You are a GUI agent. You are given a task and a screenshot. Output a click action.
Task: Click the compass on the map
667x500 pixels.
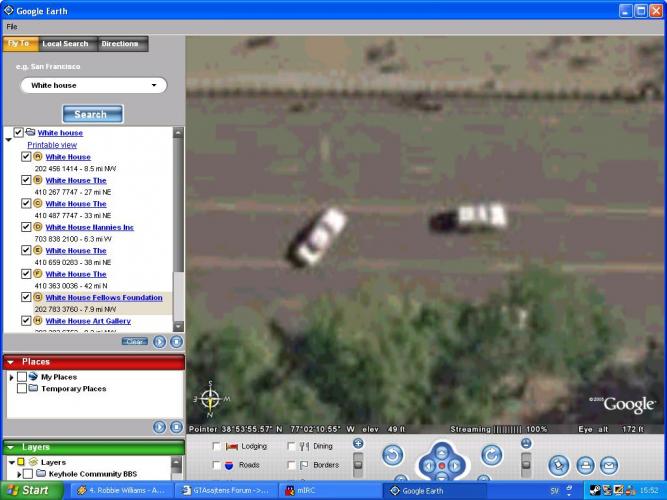[x=210, y=399]
